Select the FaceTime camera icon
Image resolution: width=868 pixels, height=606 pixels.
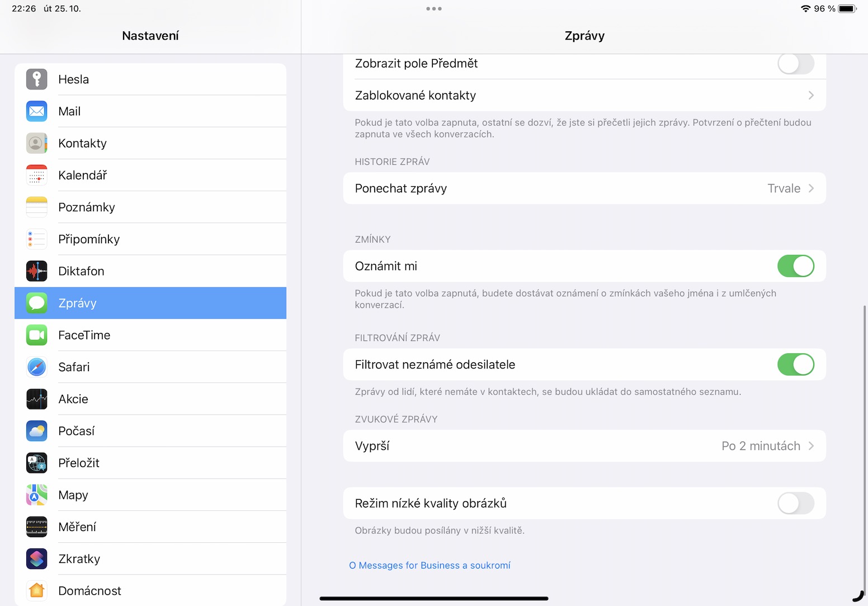point(36,335)
